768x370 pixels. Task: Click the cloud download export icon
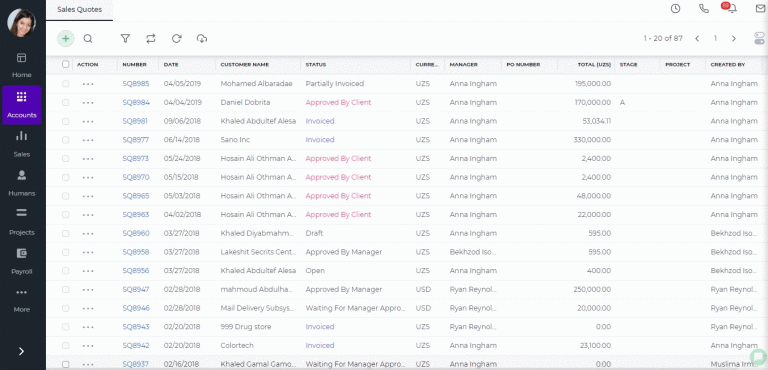(202, 39)
